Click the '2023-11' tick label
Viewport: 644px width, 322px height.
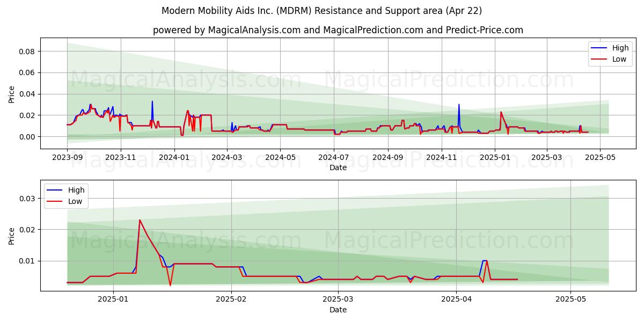coord(120,158)
